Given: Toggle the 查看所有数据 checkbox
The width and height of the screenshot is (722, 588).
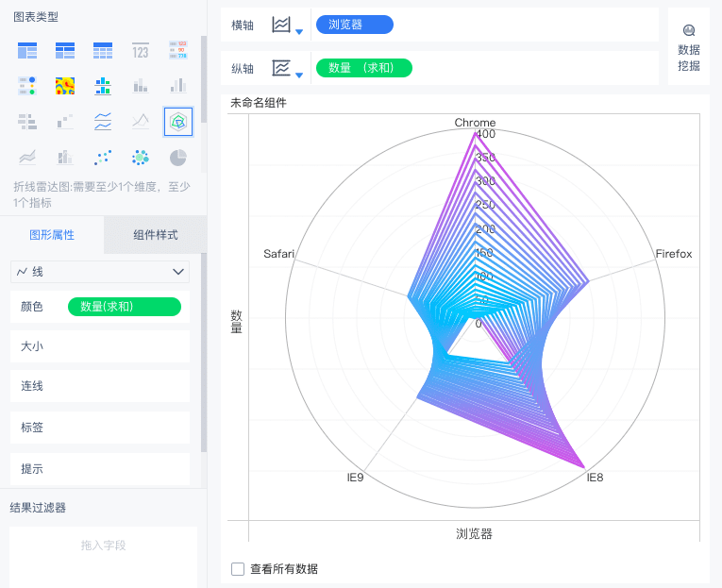Looking at the screenshot, I should click(x=238, y=569).
